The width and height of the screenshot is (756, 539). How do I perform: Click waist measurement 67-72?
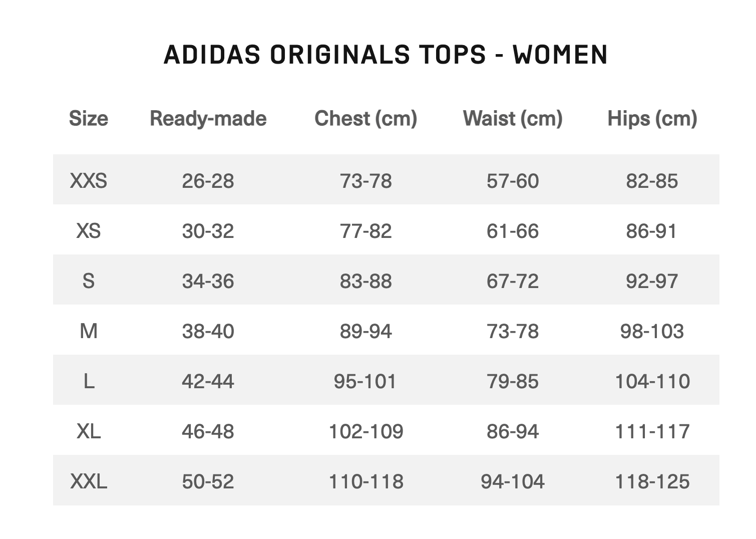(513, 281)
